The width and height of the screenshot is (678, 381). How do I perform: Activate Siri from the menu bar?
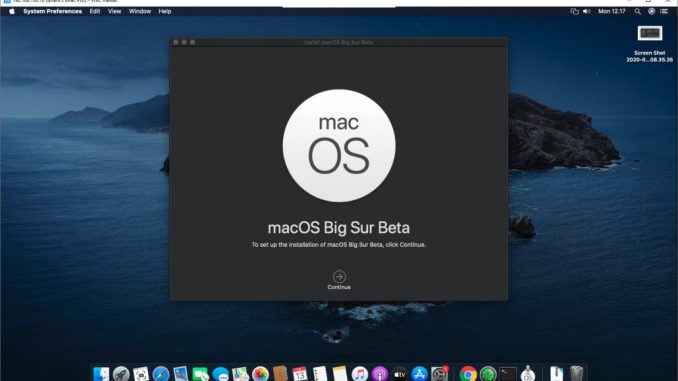click(651, 11)
